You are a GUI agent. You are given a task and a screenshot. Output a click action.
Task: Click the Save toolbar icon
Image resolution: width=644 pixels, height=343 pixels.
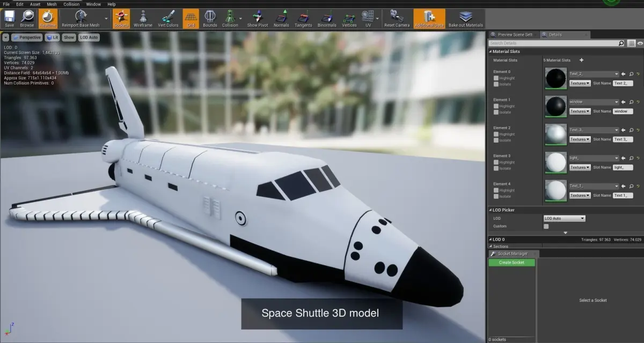(9, 18)
